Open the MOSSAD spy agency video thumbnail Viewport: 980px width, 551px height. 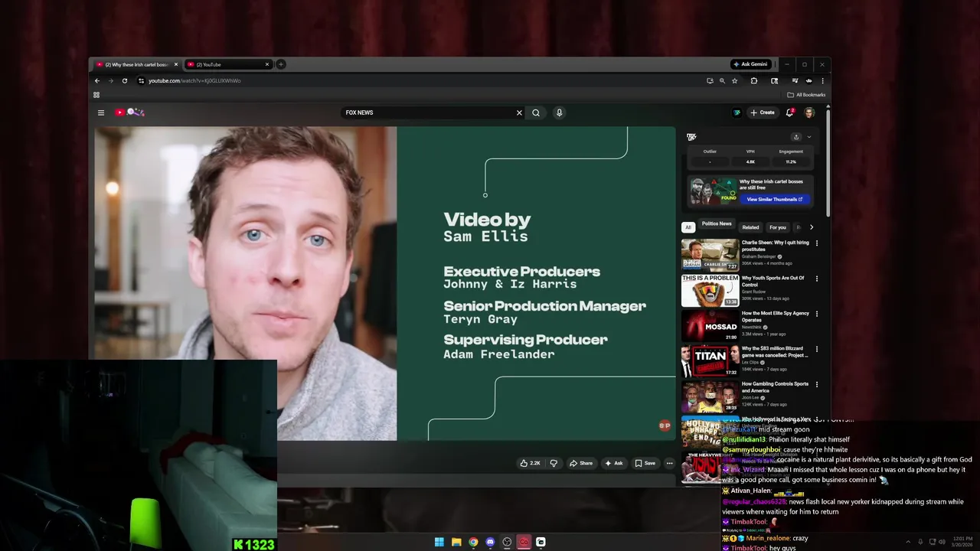[x=710, y=325]
